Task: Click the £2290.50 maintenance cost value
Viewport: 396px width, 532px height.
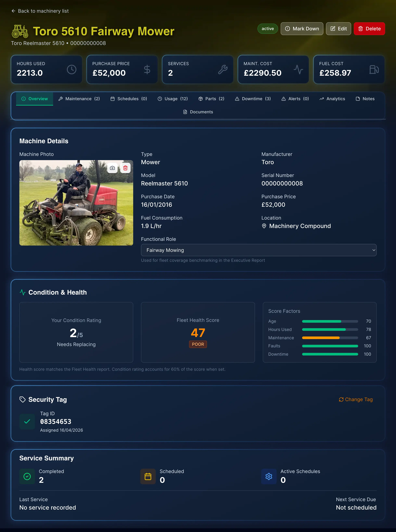Action: [x=262, y=73]
